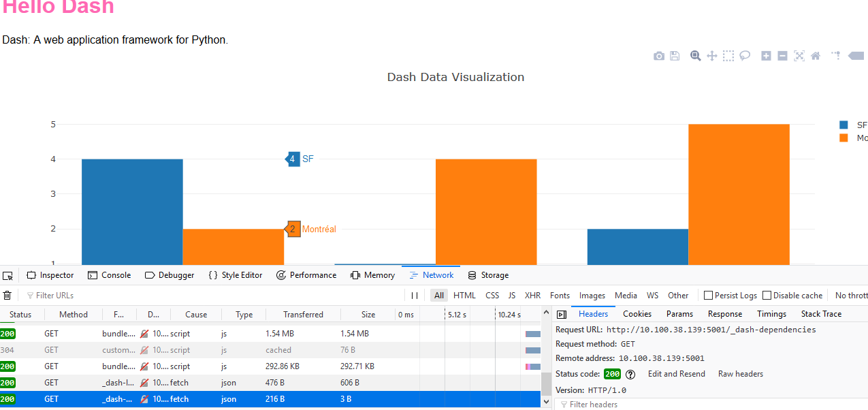
Task: Select the 292.86 KB bundle script request
Action: click(x=271, y=366)
